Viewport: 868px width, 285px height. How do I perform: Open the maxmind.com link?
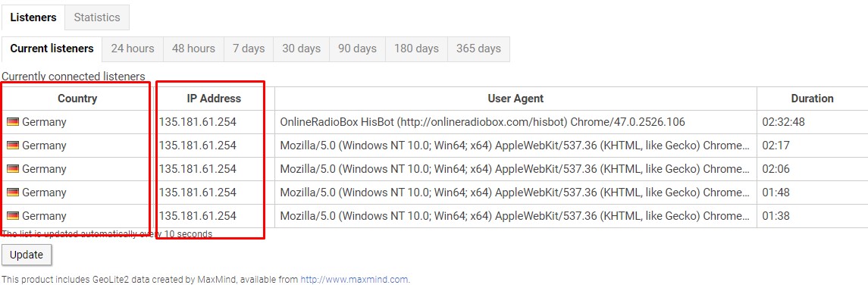click(354, 280)
